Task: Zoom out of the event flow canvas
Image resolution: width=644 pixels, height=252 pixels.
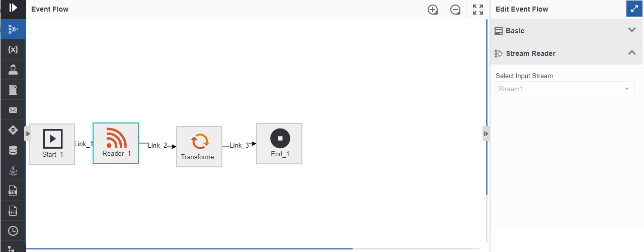Action: 455,10
